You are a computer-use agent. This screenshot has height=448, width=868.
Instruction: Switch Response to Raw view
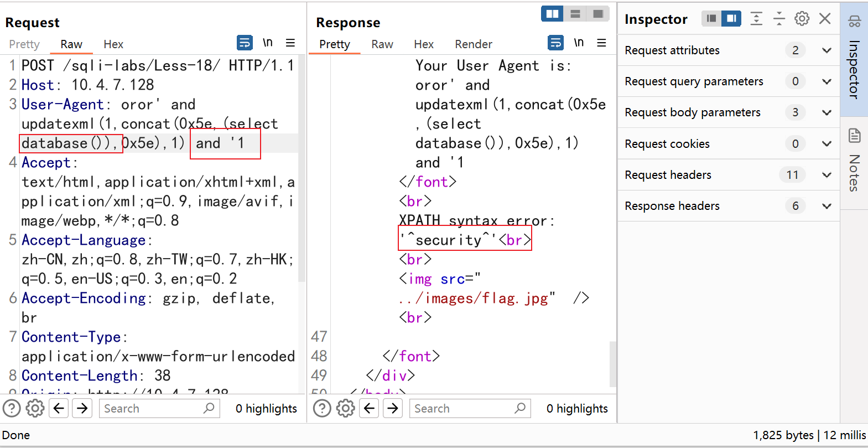(x=382, y=44)
